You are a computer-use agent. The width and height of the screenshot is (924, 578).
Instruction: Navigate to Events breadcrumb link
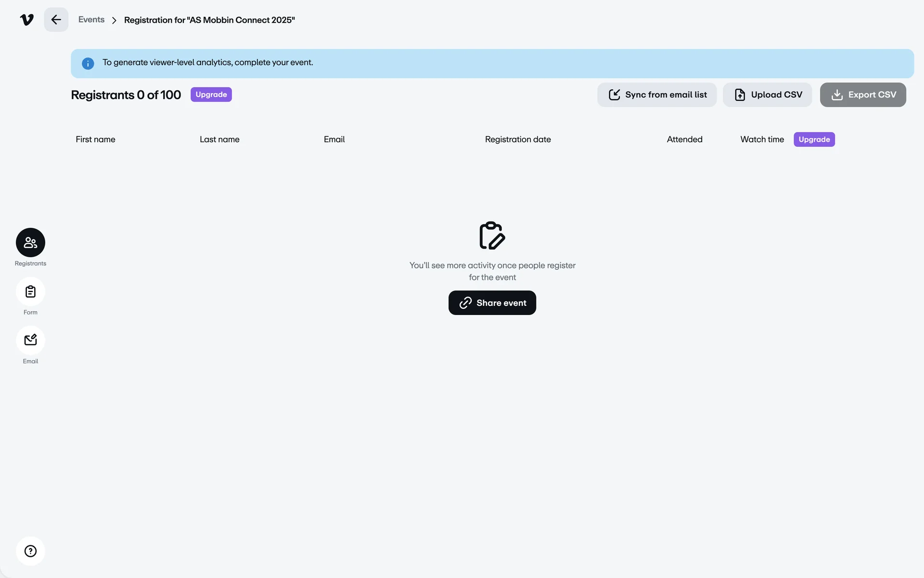(91, 20)
